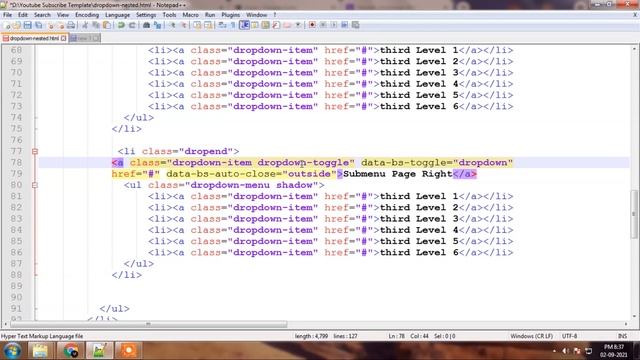Viewport: 640px width, 360px height.
Task: Open the Run menu
Action: point(210,15)
